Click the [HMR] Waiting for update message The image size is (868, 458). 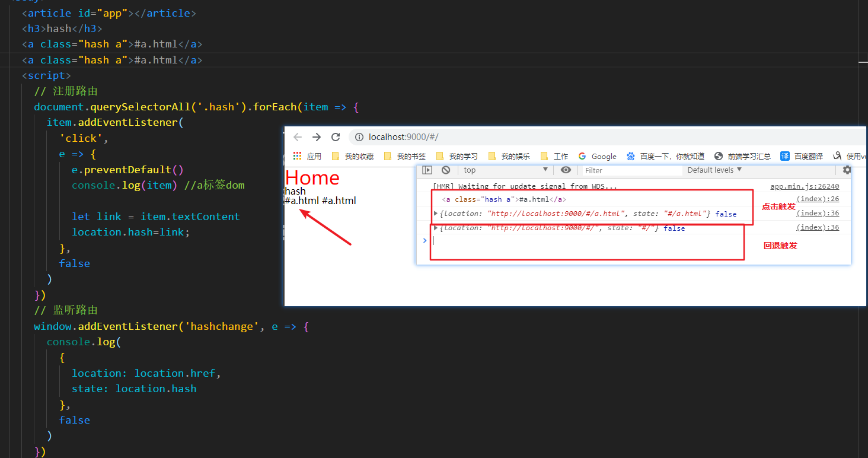coord(525,186)
